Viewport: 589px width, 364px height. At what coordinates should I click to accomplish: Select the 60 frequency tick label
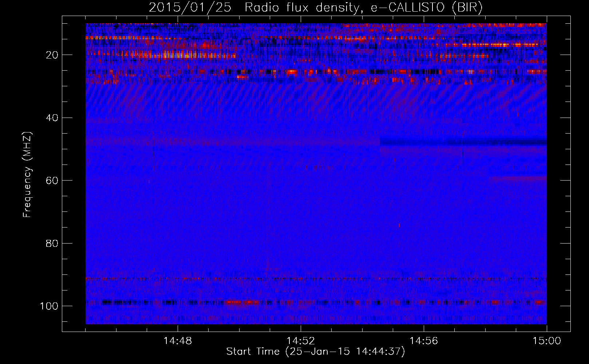[52, 181]
